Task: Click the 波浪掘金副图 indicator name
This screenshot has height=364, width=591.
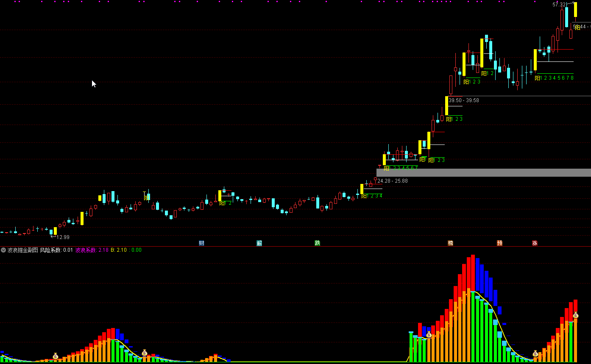Action: click(22, 250)
